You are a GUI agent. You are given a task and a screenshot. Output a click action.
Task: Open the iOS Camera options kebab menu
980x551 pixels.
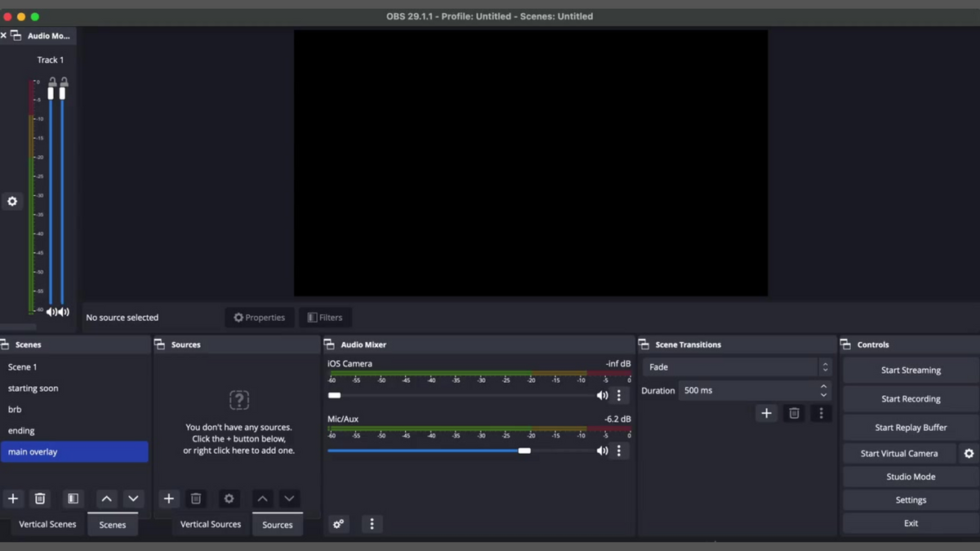(619, 395)
